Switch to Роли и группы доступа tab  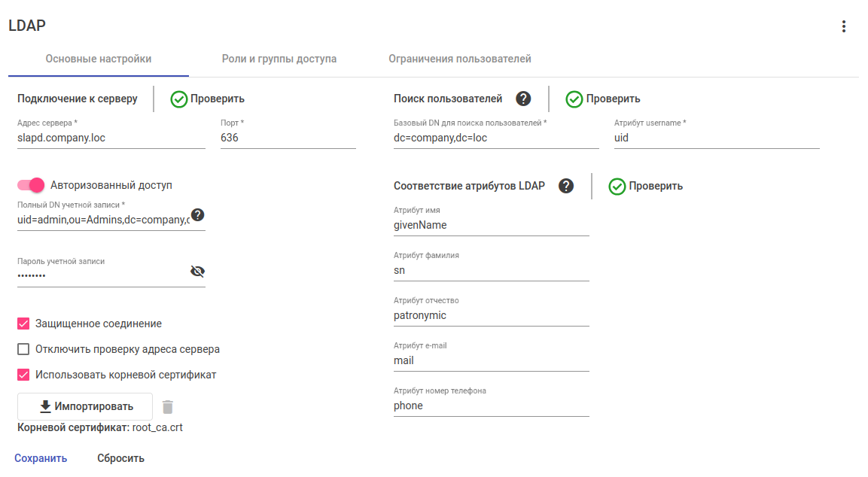[279, 59]
